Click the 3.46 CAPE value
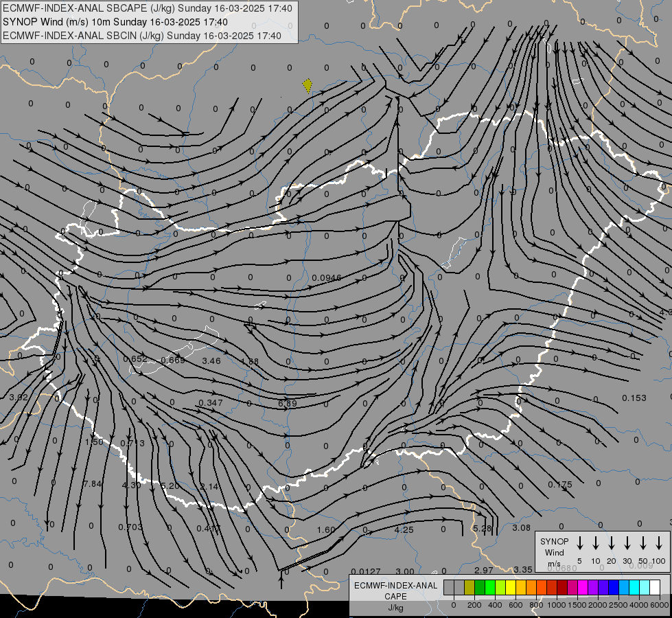Image resolution: width=672 pixels, height=618 pixels. pyautogui.click(x=211, y=360)
